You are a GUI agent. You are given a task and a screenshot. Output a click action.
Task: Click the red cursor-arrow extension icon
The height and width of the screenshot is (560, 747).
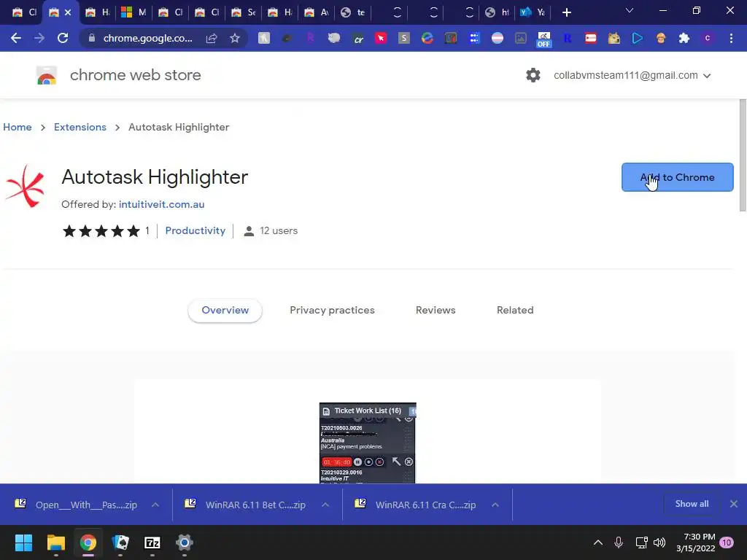click(381, 38)
